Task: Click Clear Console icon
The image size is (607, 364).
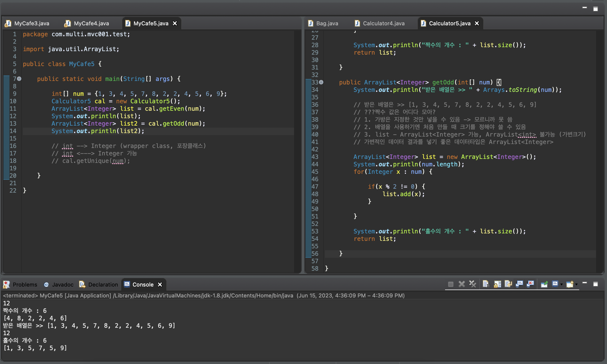Action: click(x=486, y=284)
